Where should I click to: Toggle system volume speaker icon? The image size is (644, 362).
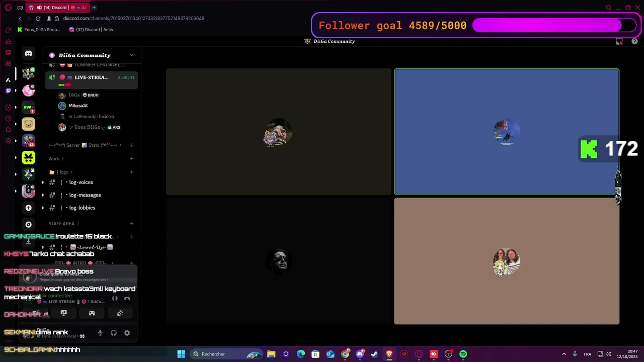[x=609, y=354]
